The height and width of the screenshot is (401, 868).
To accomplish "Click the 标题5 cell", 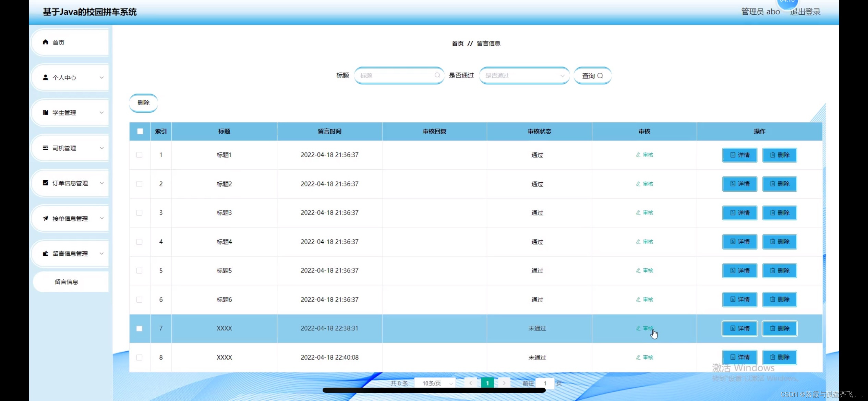I will point(224,271).
